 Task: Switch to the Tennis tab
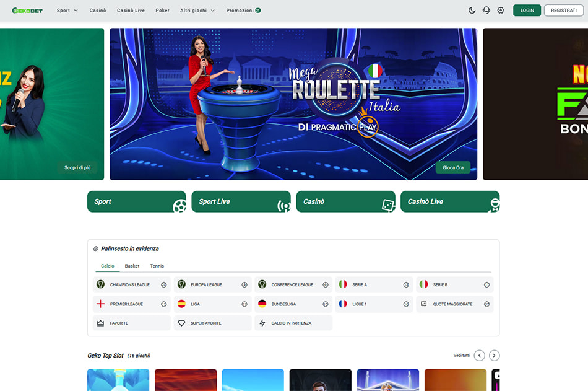157,266
